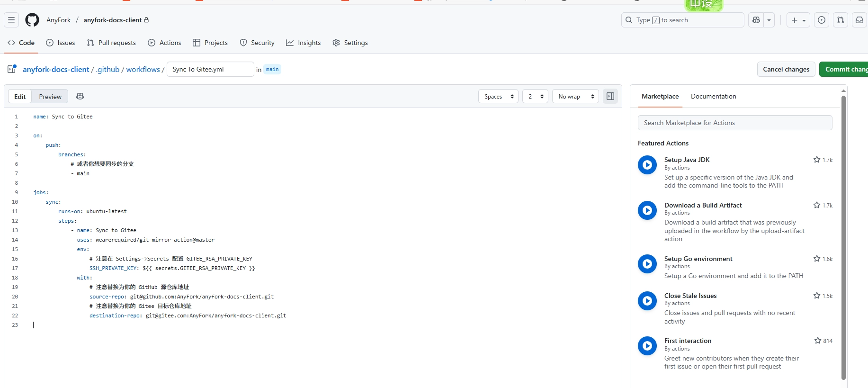Switch to Preview mode
The height and width of the screenshot is (388, 868).
click(50, 97)
